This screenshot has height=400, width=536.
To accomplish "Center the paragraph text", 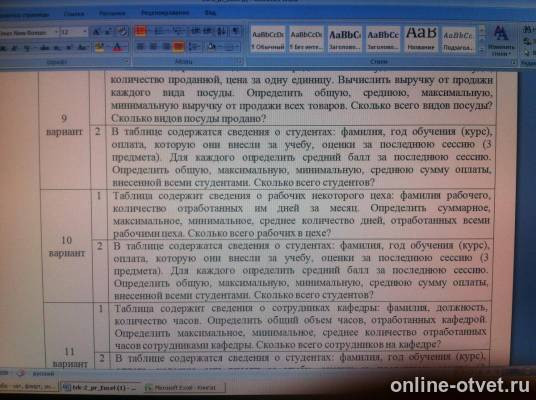I will tap(153, 46).
